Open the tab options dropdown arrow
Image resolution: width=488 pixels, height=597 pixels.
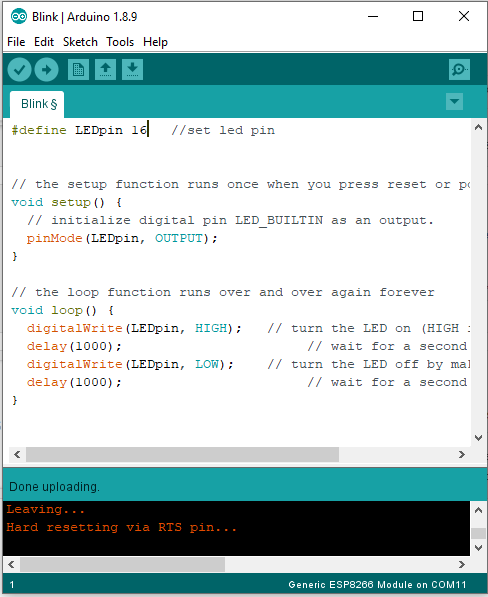tap(454, 102)
